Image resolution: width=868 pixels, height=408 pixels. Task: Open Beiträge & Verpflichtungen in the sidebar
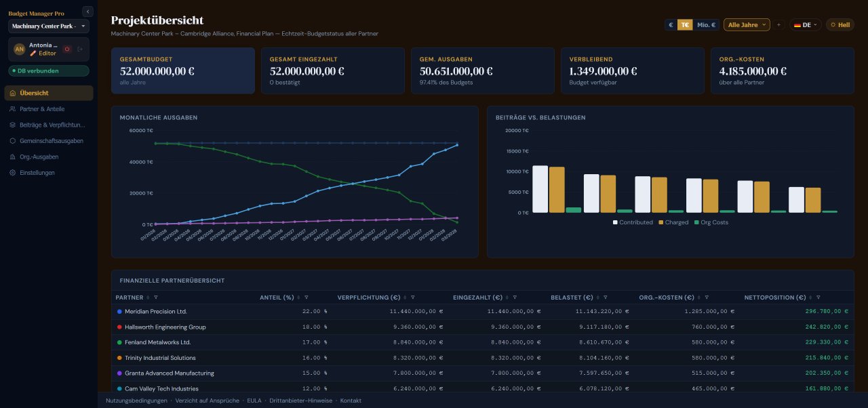coord(49,125)
